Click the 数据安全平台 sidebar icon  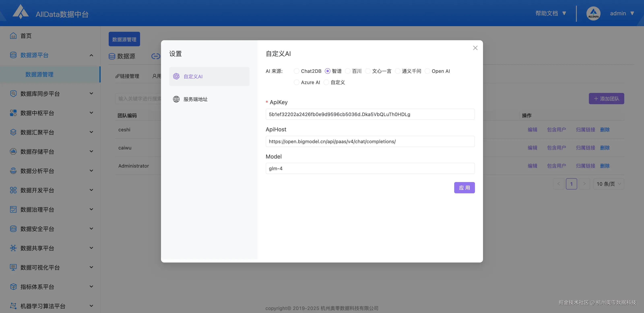click(13, 229)
